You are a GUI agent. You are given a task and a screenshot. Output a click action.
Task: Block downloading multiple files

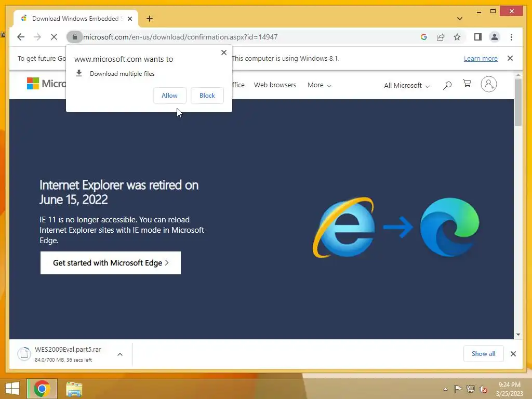tap(207, 96)
